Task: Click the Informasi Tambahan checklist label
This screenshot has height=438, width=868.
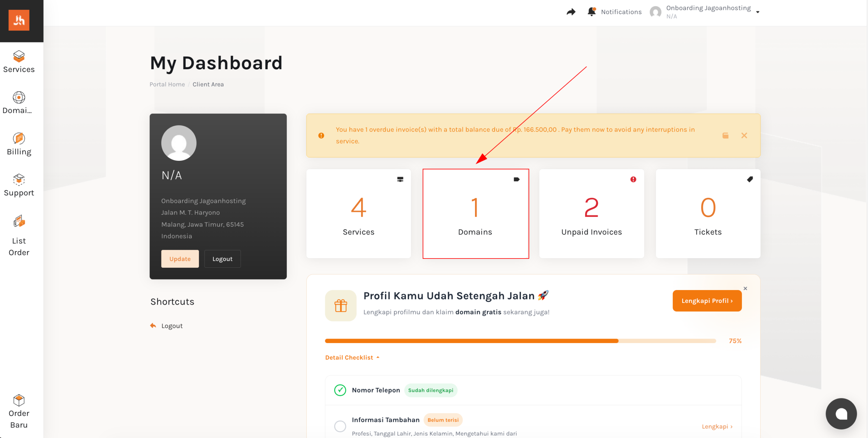Action: click(x=386, y=420)
